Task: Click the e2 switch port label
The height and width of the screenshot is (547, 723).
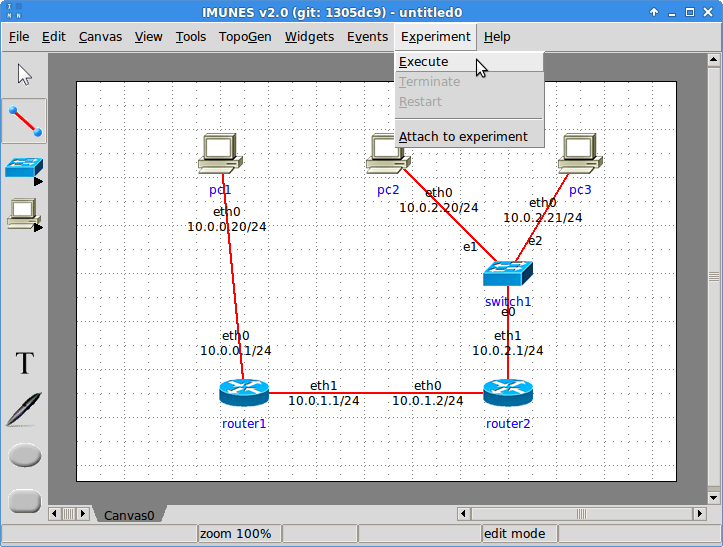Action: [535, 241]
